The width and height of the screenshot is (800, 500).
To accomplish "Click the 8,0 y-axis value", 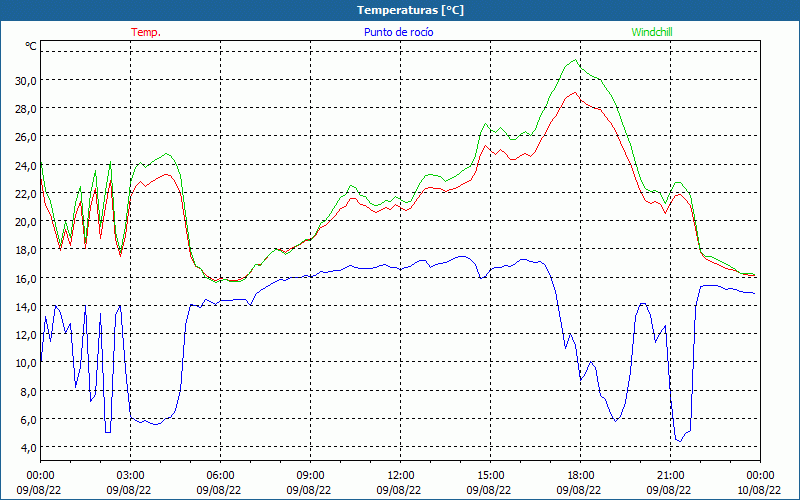I will [x=28, y=391].
